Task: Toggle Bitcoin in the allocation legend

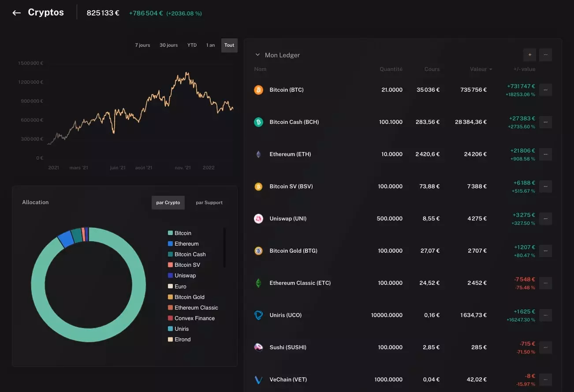Action: coord(182,233)
